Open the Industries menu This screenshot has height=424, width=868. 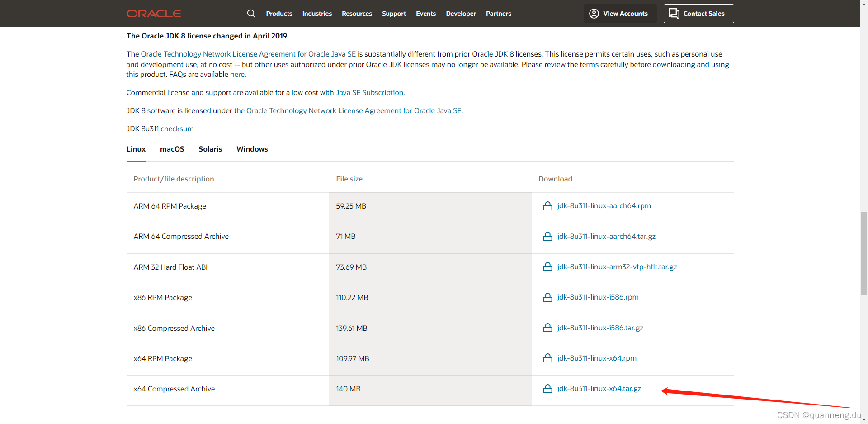[317, 14]
